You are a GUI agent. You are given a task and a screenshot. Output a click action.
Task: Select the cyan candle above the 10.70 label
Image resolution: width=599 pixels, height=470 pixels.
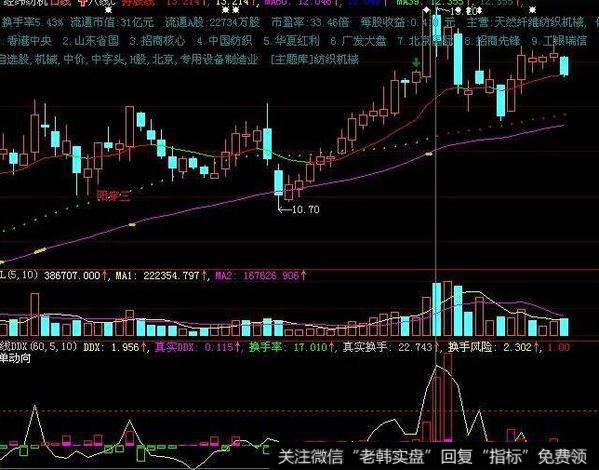coord(279,183)
